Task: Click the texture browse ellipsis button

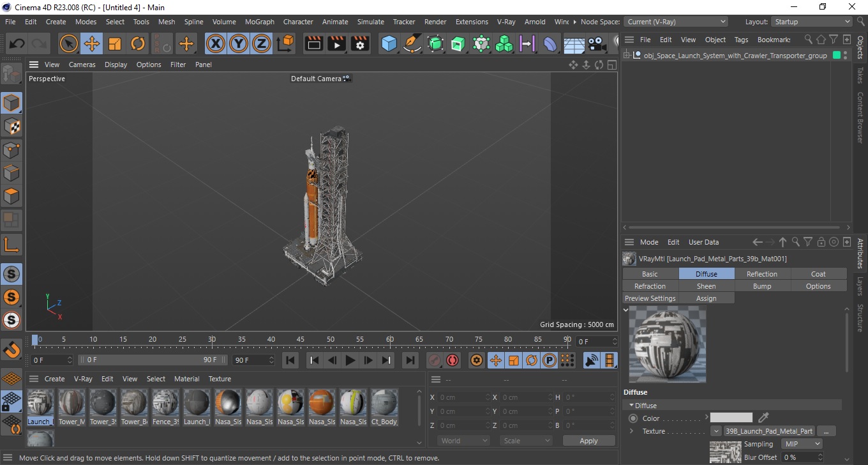Action: coord(826,431)
